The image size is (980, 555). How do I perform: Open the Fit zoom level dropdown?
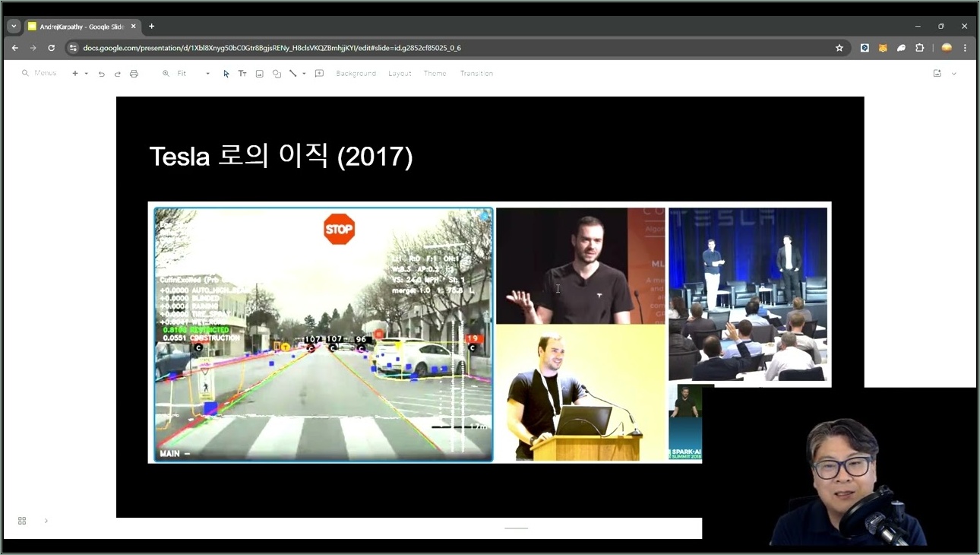point(194,74)
